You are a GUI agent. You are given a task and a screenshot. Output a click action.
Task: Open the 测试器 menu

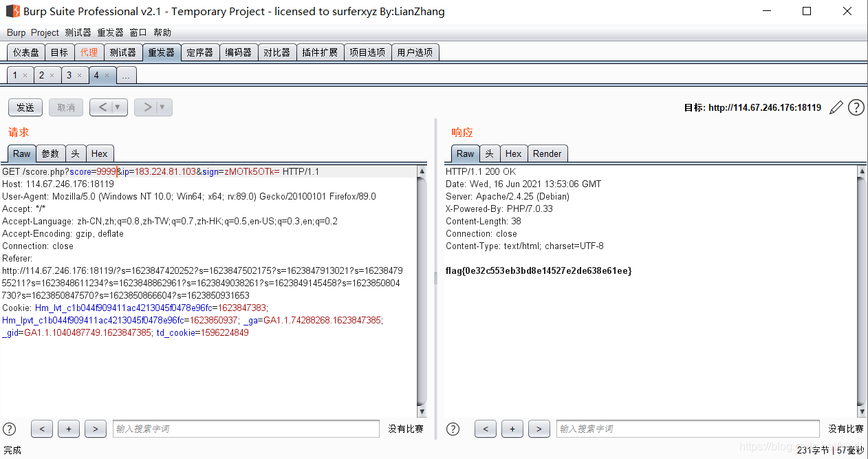[78, 32]
